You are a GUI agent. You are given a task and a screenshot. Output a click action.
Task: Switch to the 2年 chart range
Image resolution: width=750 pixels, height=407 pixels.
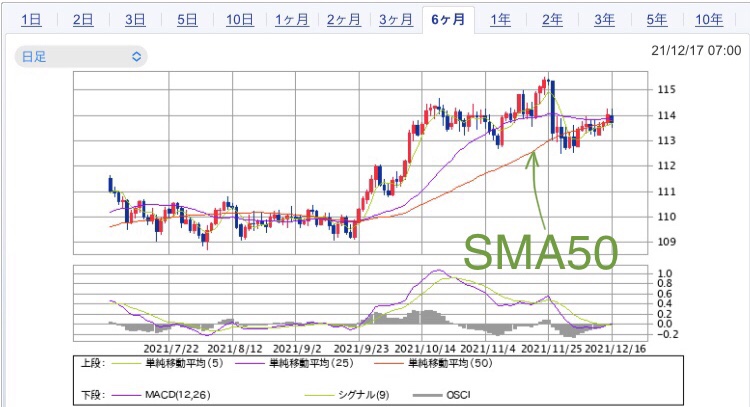pos(552,20)
